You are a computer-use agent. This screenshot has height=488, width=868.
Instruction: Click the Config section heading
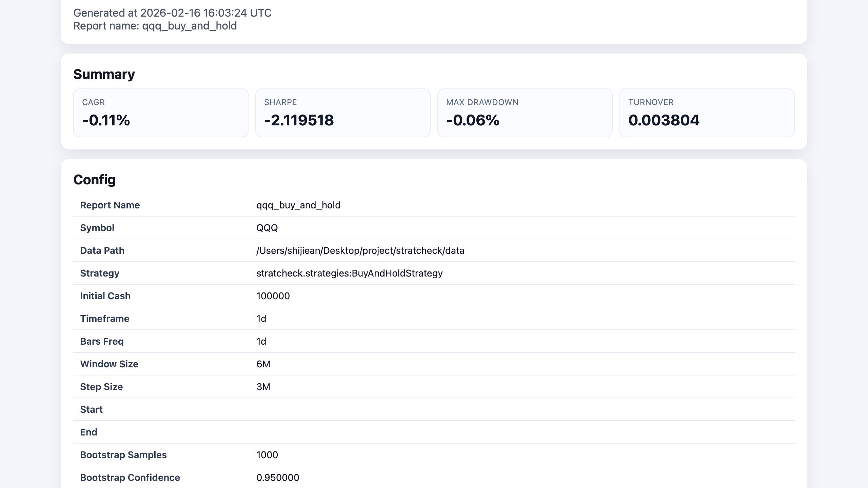(95, 180)
